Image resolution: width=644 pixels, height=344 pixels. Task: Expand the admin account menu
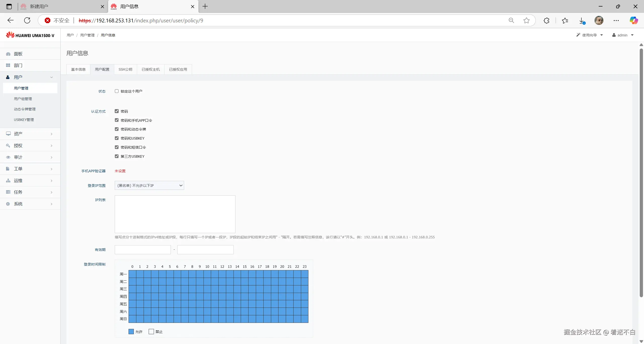(x=623, y=35)
